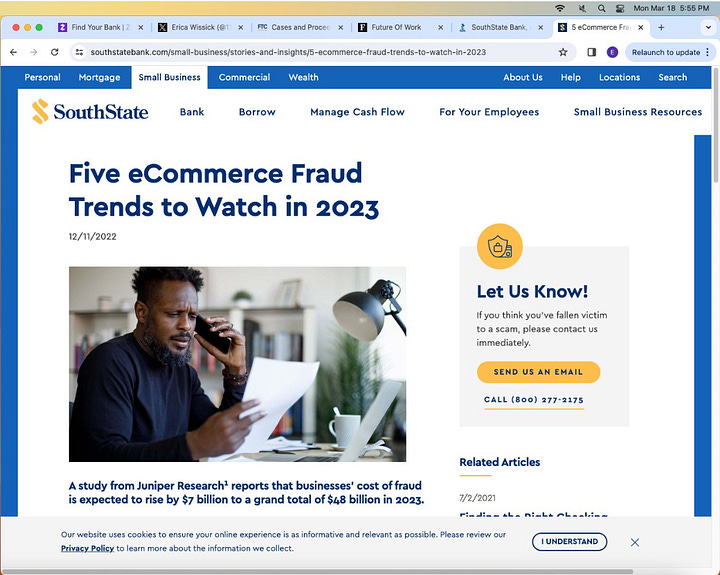Viewport: 720px width, 575px height.
Task: Open the Commercial section
Action: pyautogui.click(x=244, y=77)
